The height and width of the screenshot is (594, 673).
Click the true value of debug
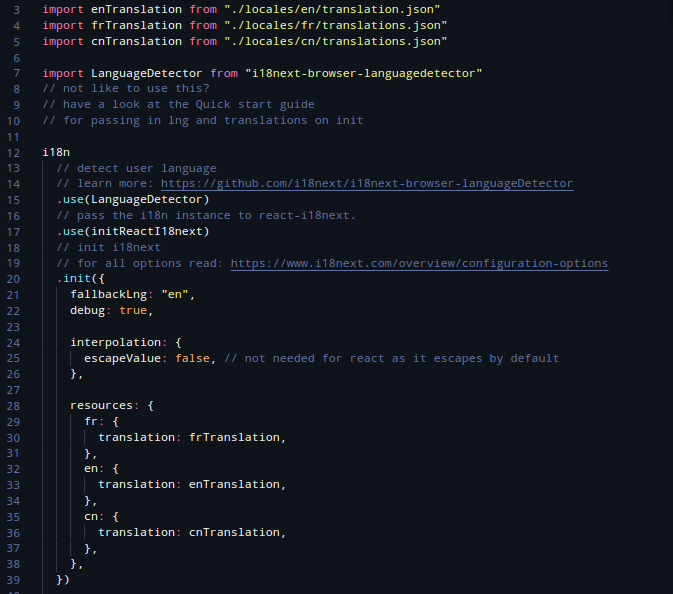133,310
